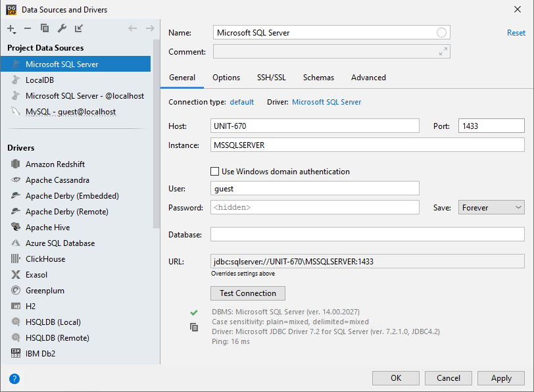534x392 pixels.
Task: Choose Exasol driver
Action: pyautogui.click(x=76, y=274)
